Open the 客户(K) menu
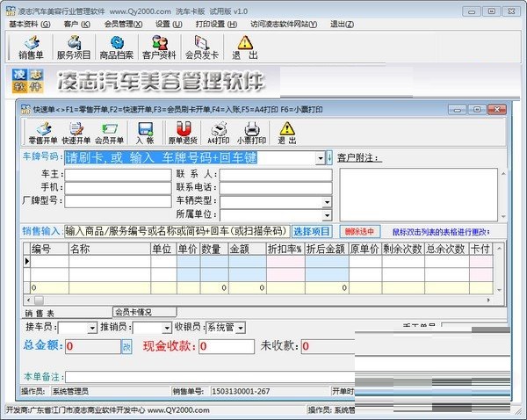The image size is (527, 420). tap(76, 25)
